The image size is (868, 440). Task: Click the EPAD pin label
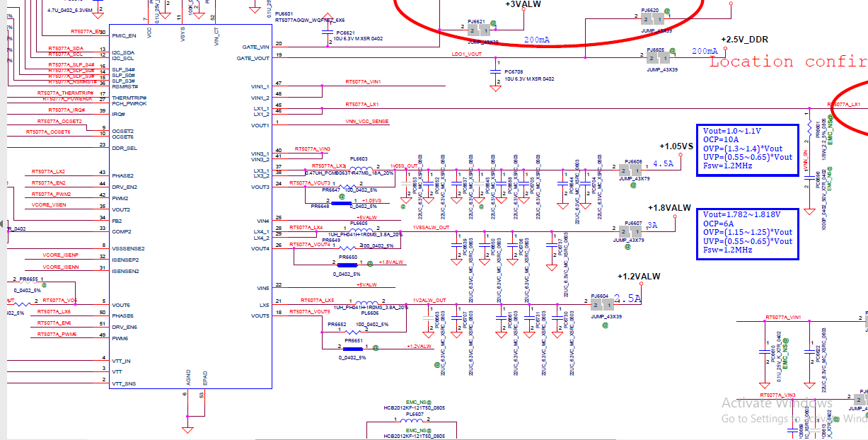pos(204,377)
